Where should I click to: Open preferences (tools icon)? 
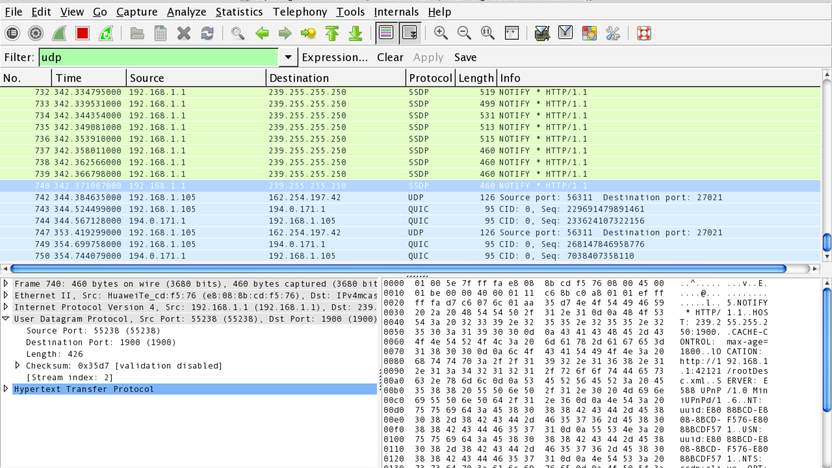point(613,33)
